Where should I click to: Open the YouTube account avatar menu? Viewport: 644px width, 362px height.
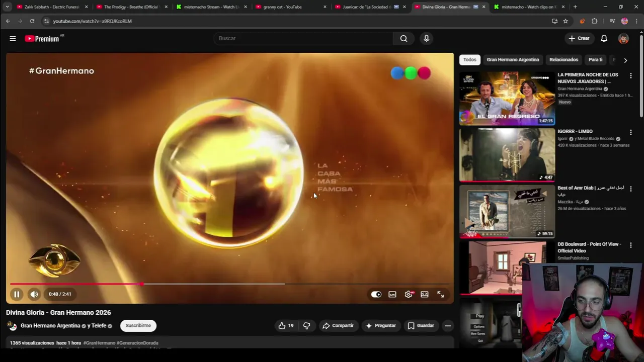pyautogui.click(x=623, y=38)
